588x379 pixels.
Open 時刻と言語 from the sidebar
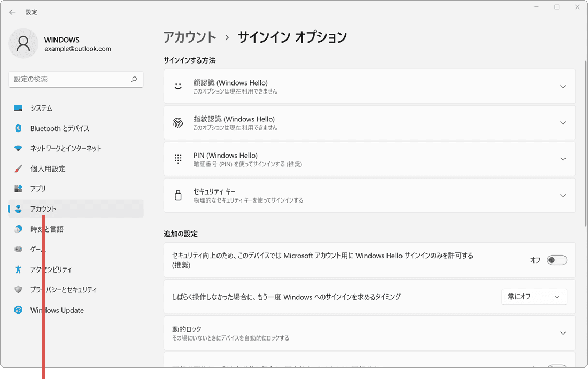pos(48,229)
